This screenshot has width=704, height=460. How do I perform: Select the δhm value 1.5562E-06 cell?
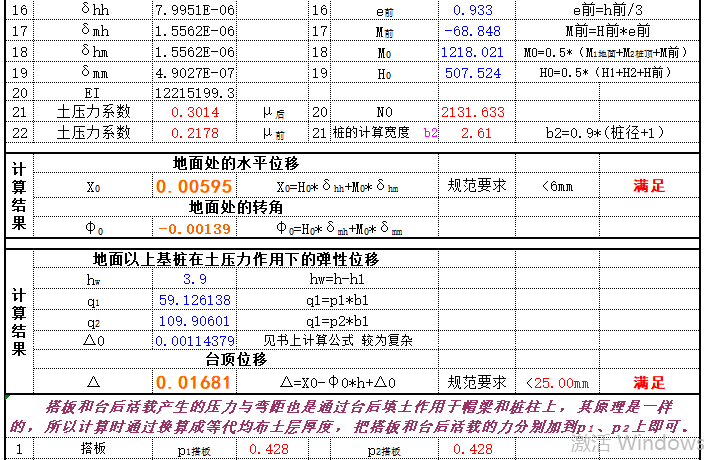(194, 52)
